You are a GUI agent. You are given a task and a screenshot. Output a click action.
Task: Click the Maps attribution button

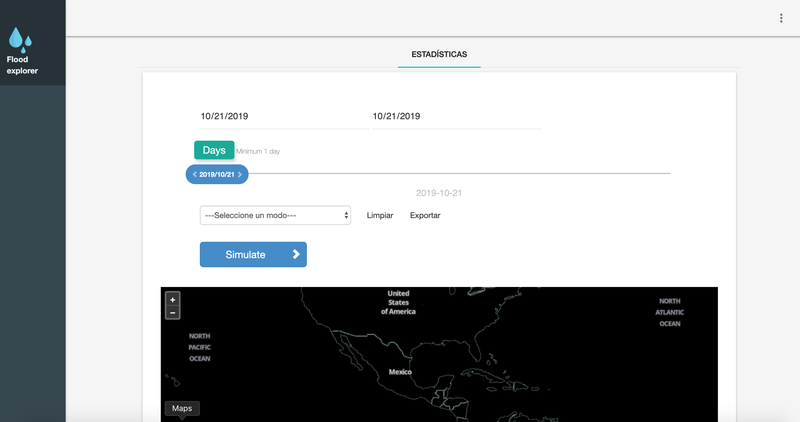[182, 408]
